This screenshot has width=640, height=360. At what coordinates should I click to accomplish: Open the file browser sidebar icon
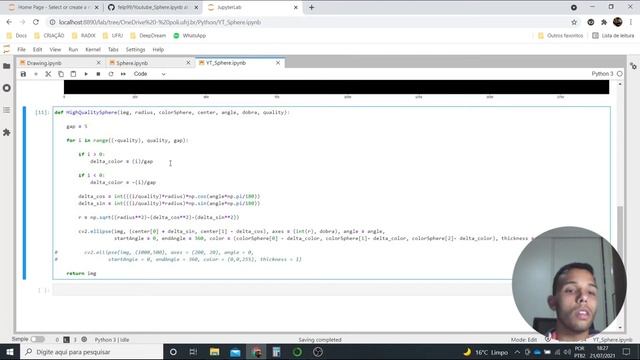click(7, 66)
